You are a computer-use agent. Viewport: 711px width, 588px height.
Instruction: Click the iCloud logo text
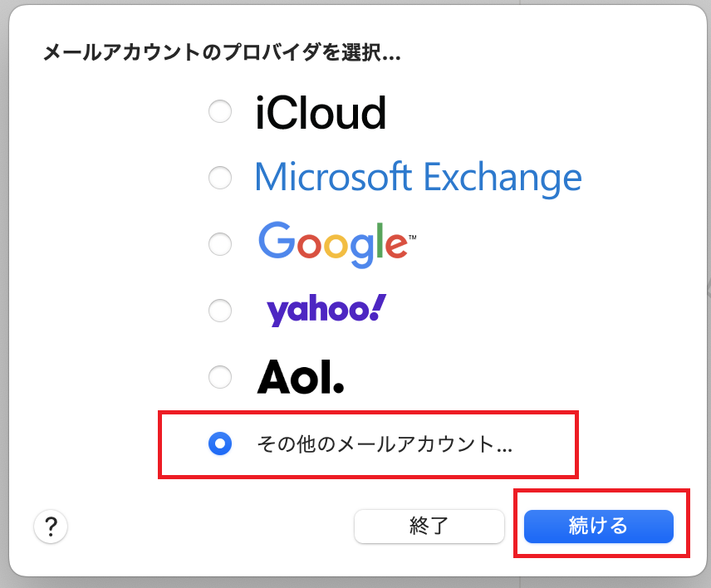click(321, 112)
